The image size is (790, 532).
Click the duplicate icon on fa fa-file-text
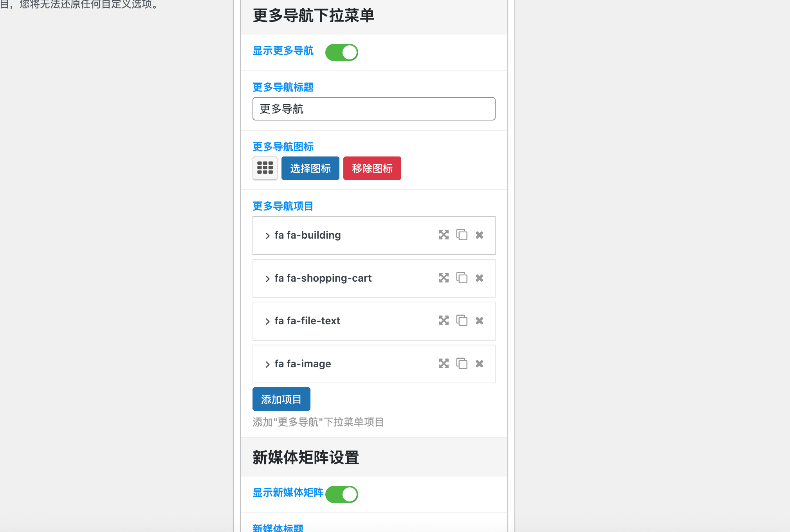(x=462, y=321)
